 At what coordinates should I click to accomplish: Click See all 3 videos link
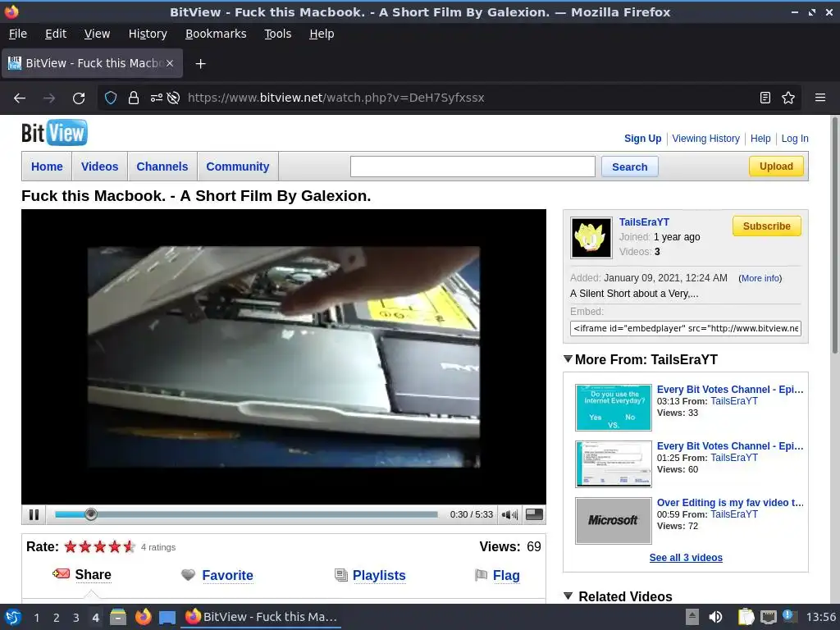(x=686, y=558)
